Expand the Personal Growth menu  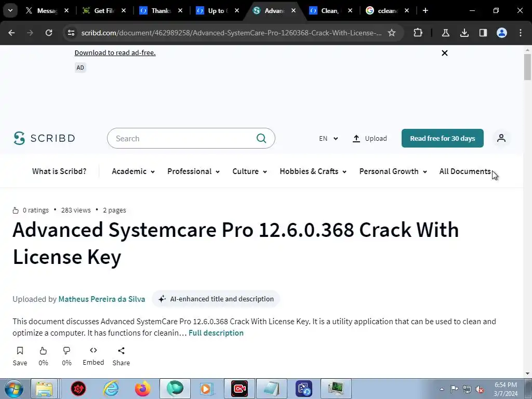pyautogui.click(x=393, y=171)
